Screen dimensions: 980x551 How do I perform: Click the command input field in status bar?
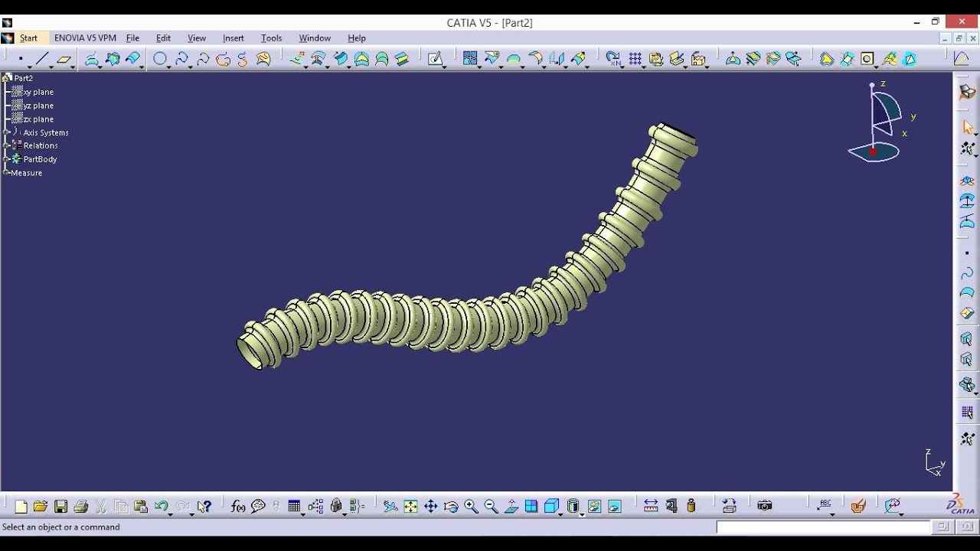coord(823,527)
